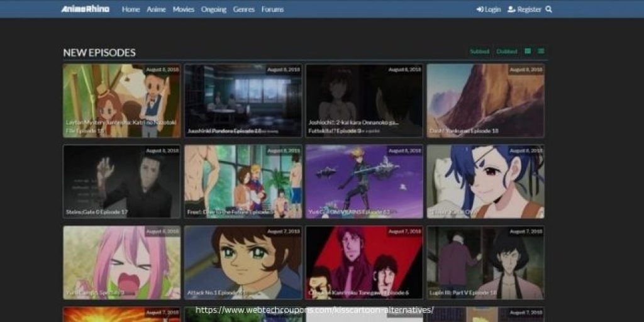Open the Home menu item

click(131, 9)
